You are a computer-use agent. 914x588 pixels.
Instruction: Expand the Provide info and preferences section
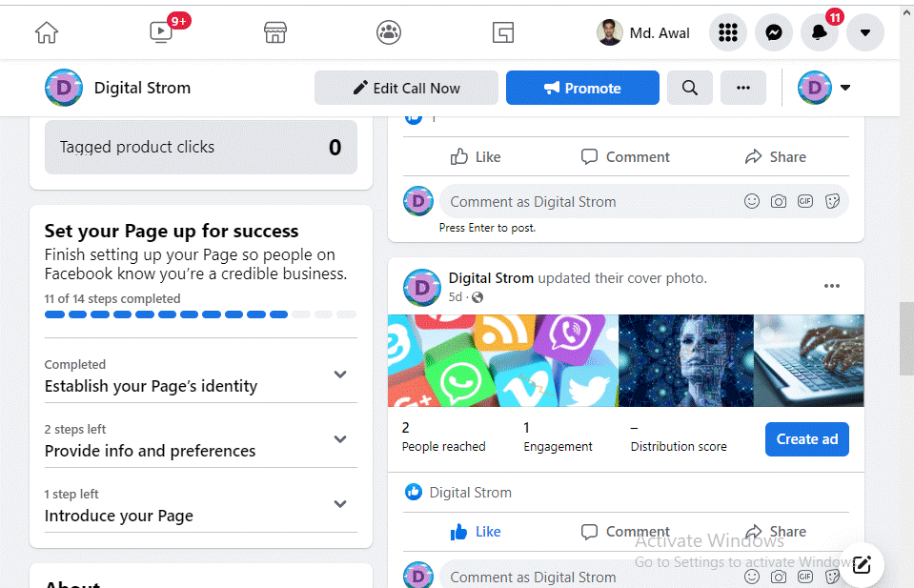pos(340,438)
